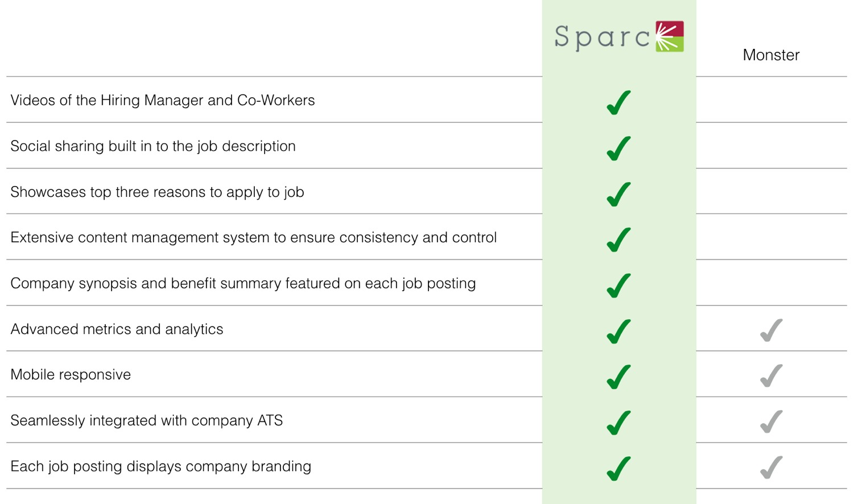Click the gray Monster checkmark for advanced metrics
Viewport: 854px width, 504px height.
click(x=772, y=330)
